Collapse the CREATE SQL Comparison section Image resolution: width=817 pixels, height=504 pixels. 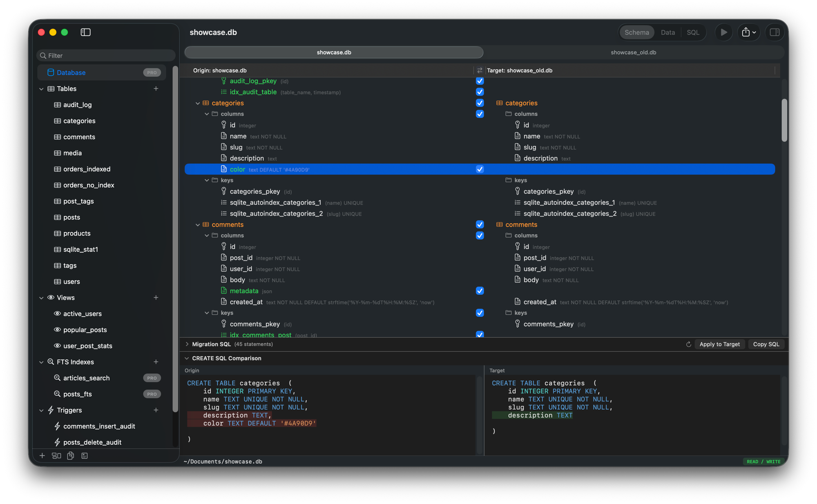187,358
